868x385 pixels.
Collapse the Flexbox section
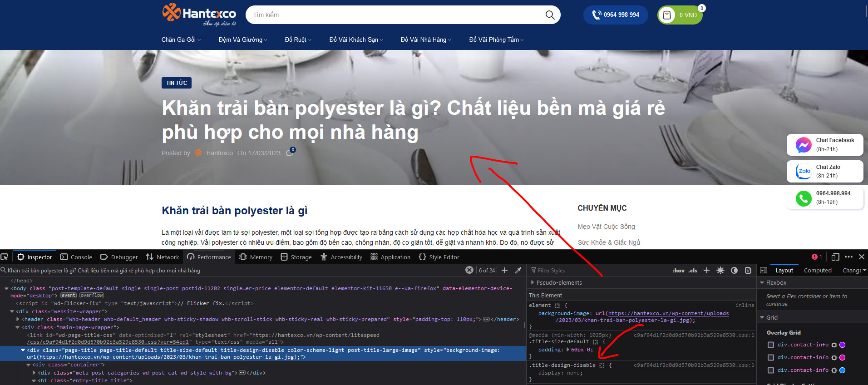click(762, 282)
